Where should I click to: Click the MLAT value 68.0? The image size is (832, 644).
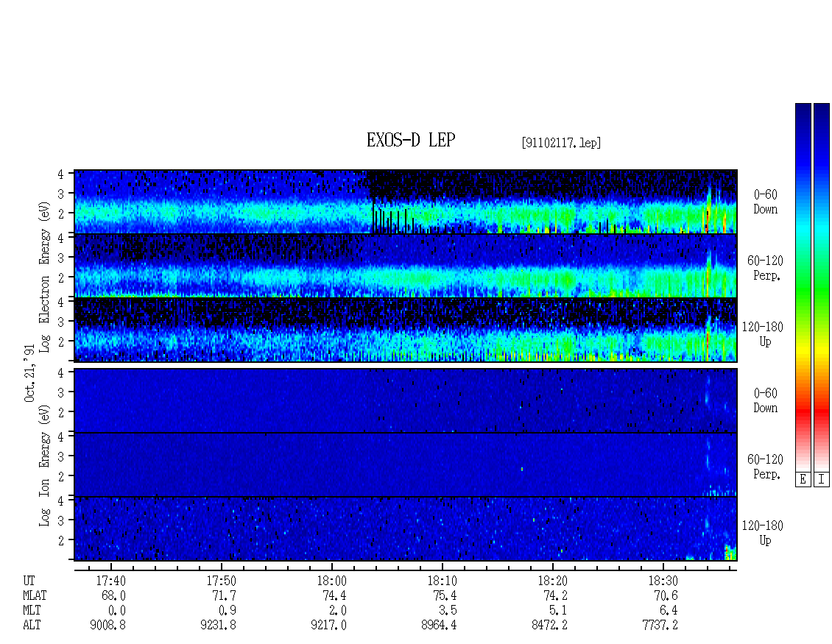click(113, 595)
